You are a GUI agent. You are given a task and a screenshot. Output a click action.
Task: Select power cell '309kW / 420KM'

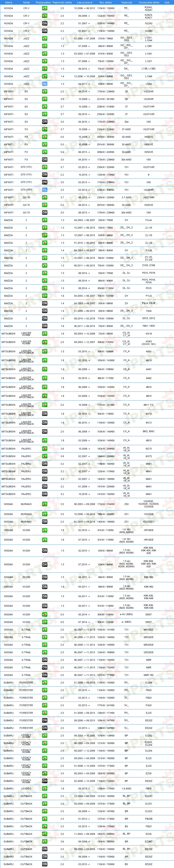(106, 152)
